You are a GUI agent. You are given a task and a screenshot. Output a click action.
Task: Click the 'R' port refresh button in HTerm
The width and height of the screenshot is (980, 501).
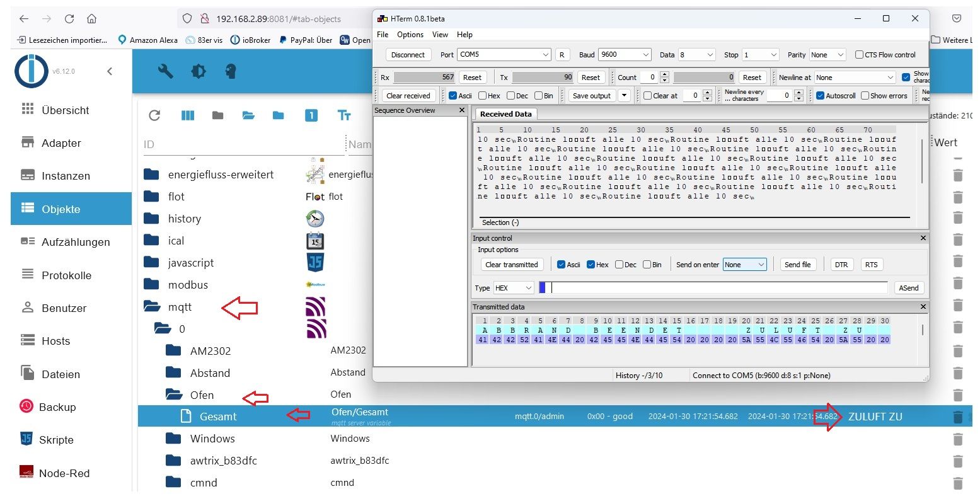point(562,55)
